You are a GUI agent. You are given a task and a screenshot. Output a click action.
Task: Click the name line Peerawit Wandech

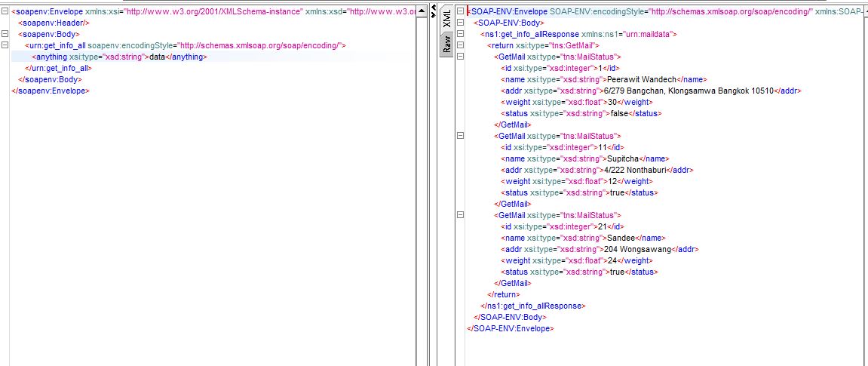pyautogui.click(x=603, y=79)
